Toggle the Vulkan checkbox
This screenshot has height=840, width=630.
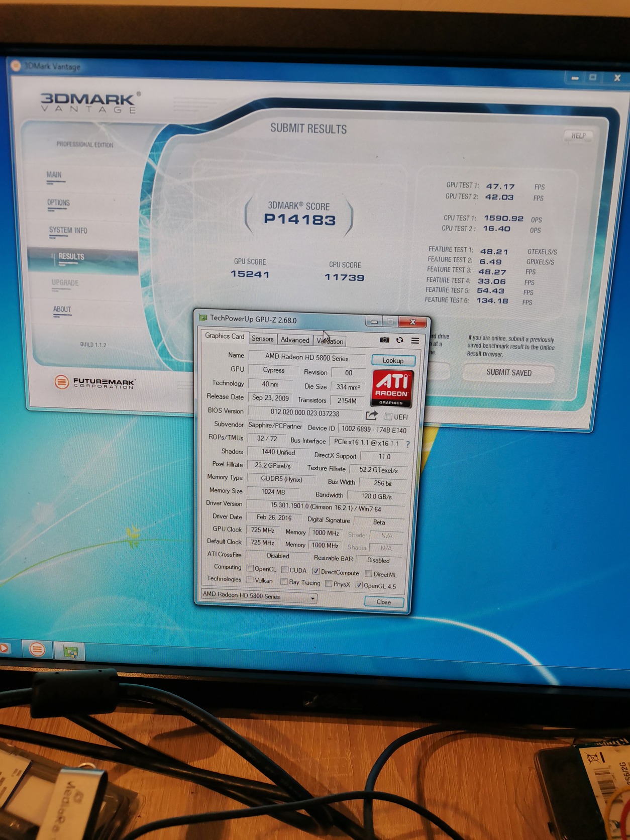[x=250, y=580]
